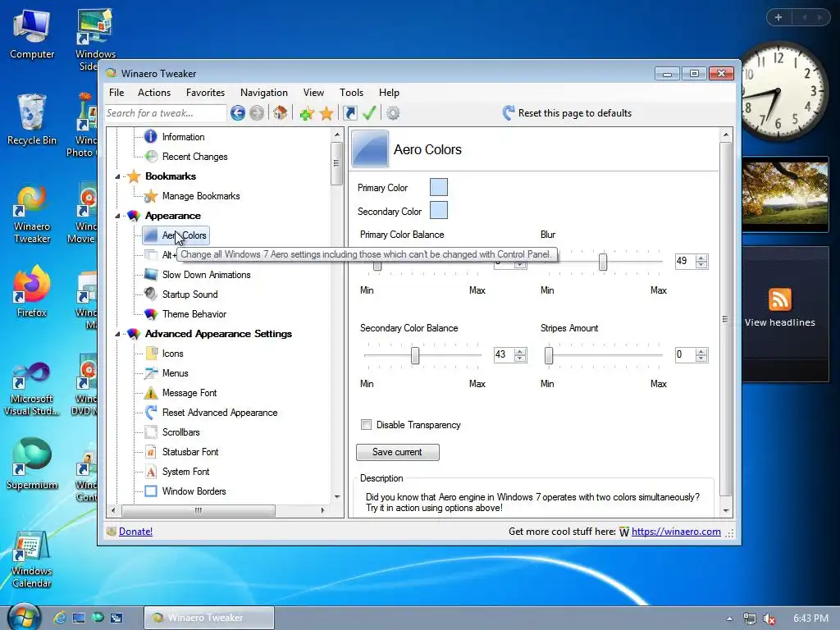Click the Save current button
This screenshot has width=840, height=630.
pyautogui.click(x=398, y=452)
